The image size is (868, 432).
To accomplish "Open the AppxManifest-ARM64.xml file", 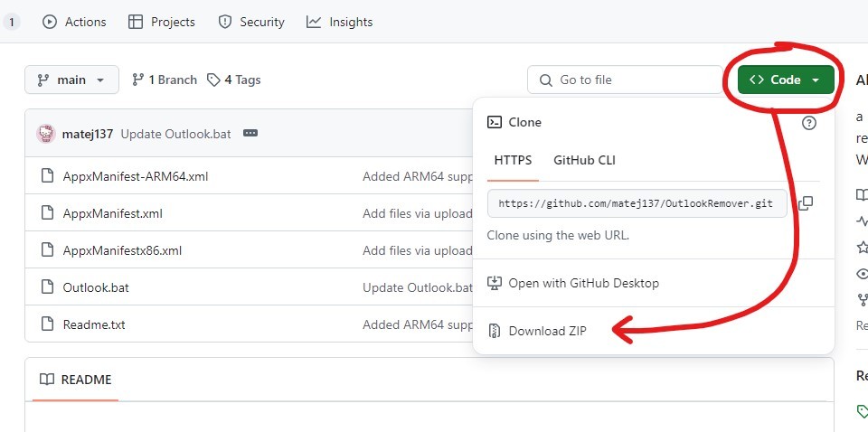I will [x=136, y=176].
